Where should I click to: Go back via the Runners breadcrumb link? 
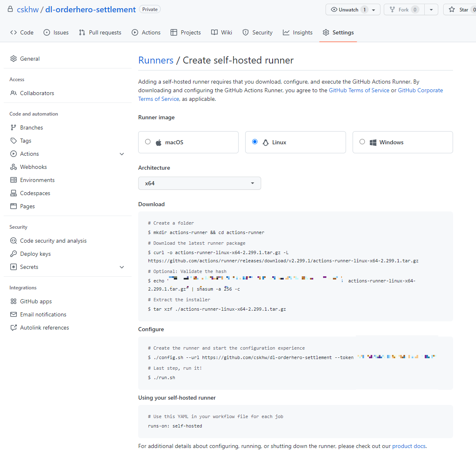coord(156,60)
